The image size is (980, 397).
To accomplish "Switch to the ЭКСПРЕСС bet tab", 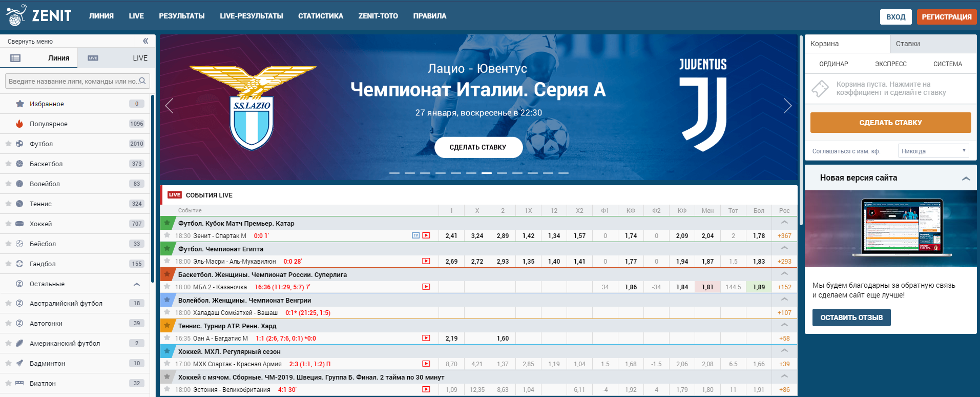I will pos(890,64).
